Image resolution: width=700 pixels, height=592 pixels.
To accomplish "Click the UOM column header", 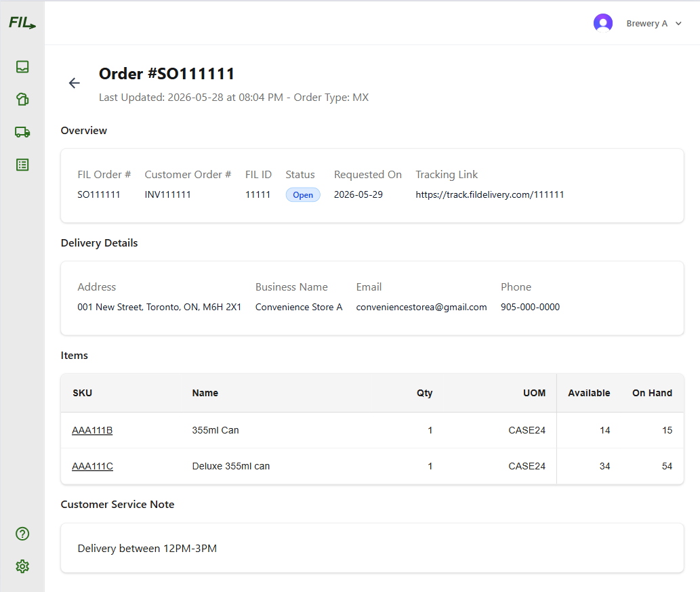I will tap(535, 393).
